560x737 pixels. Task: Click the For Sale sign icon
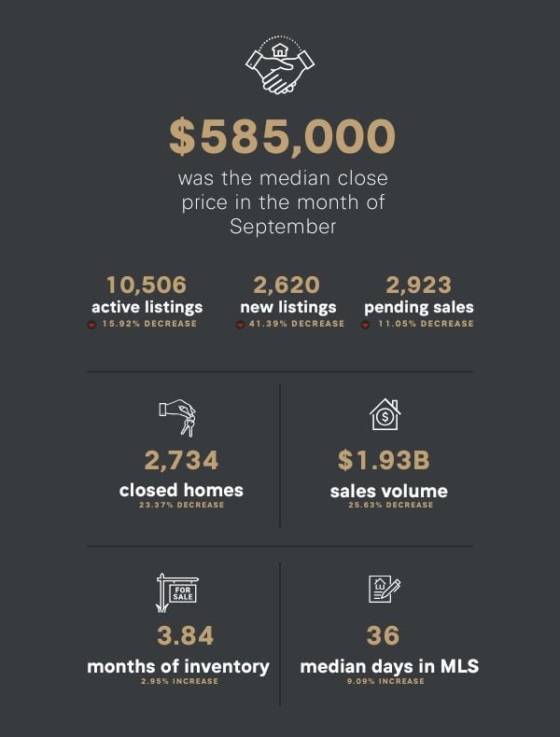pos(177,592)
